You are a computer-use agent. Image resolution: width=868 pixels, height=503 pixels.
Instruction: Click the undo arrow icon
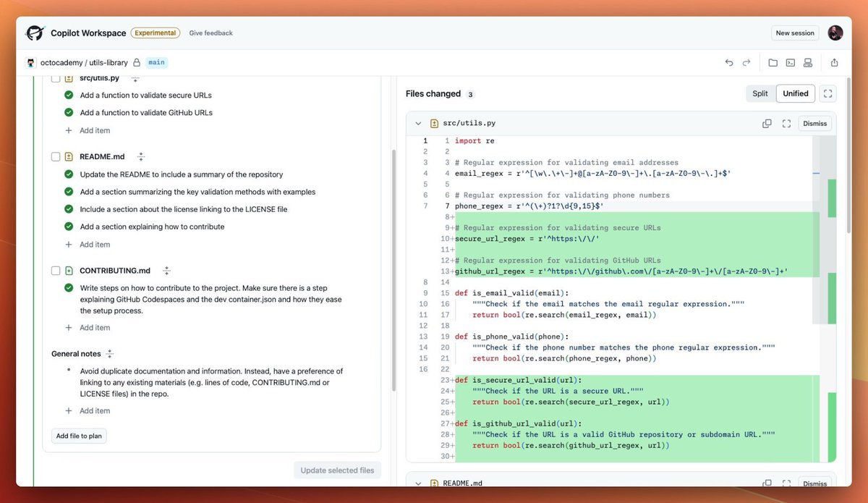pos(728,62)
